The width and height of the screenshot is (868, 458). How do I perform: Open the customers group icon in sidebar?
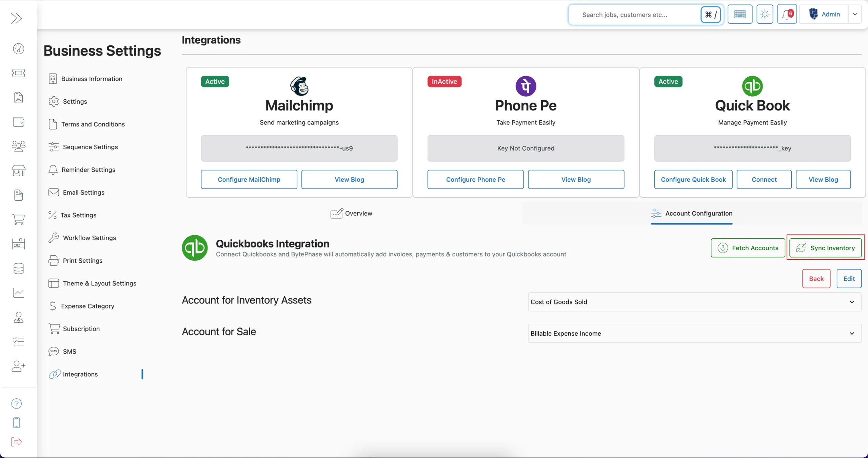tap(19, 146)
